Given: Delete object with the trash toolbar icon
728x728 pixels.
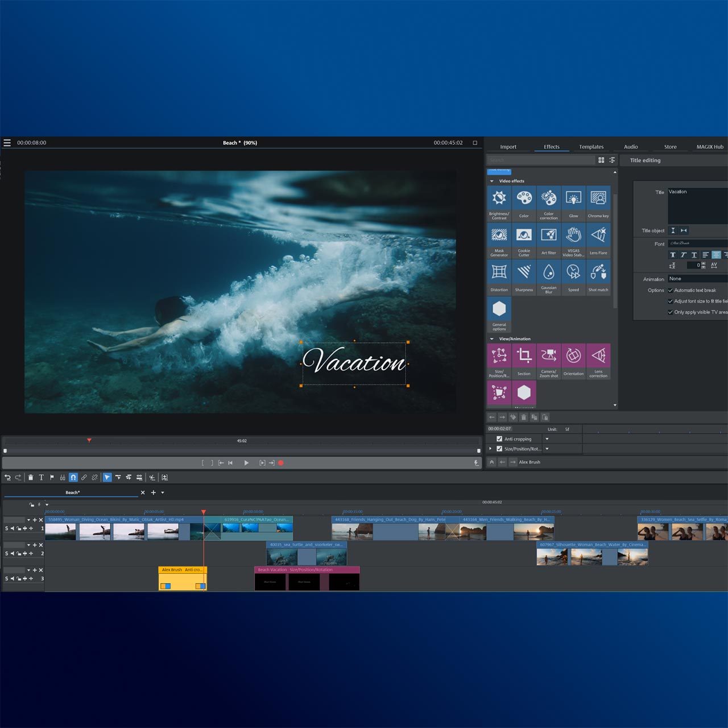Looking at the screenshot, I should pos(31,477).
